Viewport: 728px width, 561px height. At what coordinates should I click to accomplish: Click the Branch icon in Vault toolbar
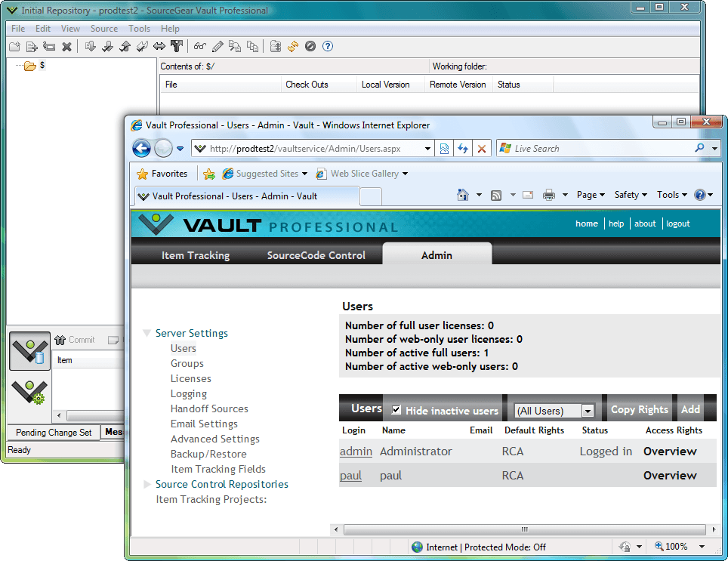point(177,46)
